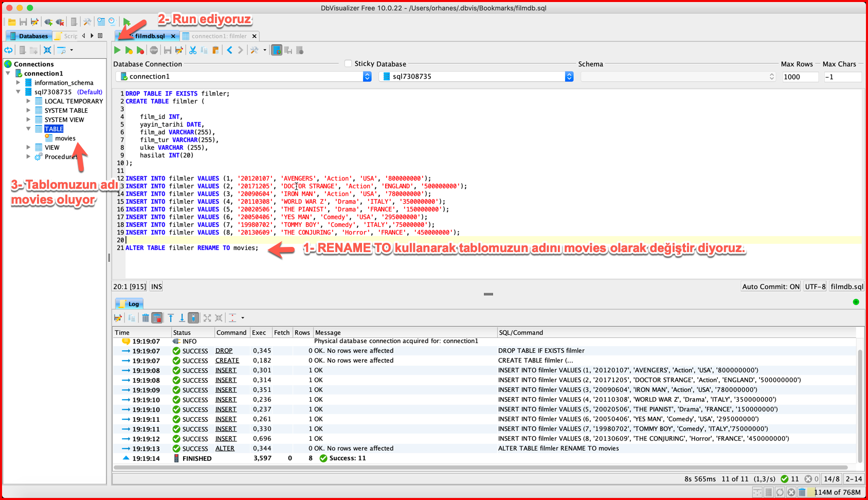The width and height of the screenshot is (868, 500).
Task: Click the Clear Log trash icon
Action: pyautogui.click(x=146, y=318)
